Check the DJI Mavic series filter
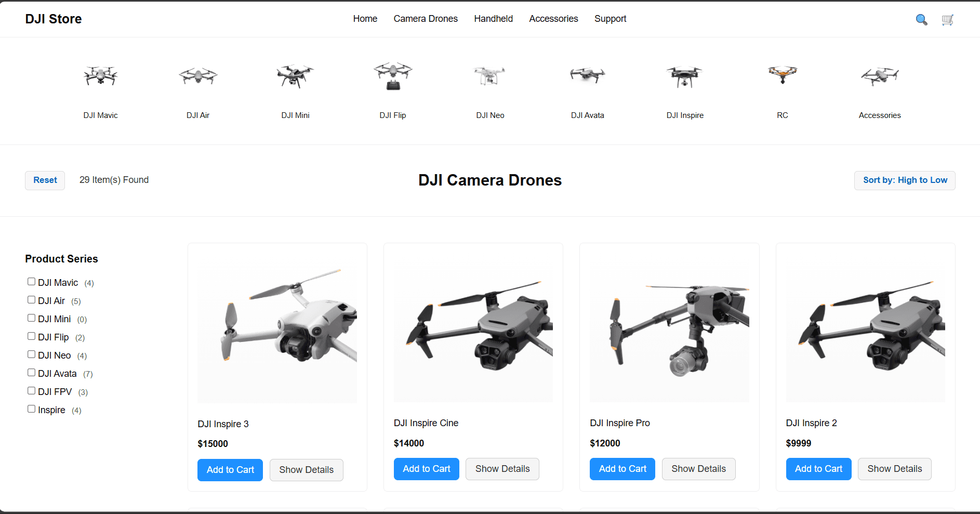 point(32,282)
